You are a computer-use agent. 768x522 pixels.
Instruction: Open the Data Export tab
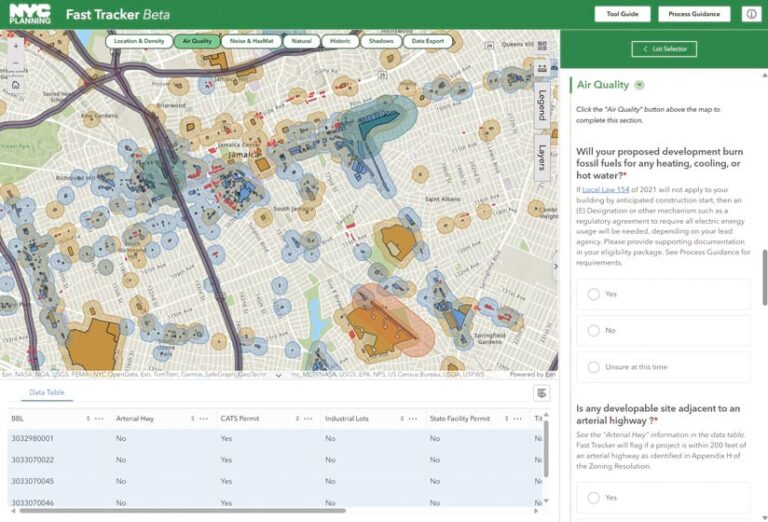pos(428,41)
